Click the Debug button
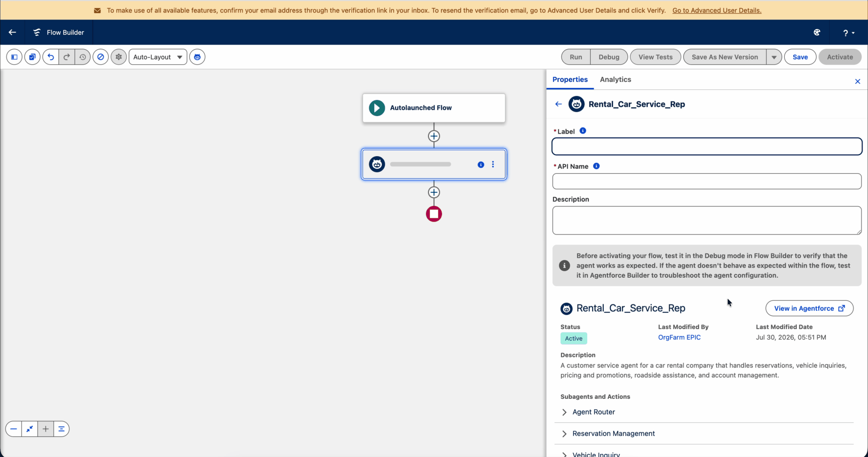The width and height of the screenshot is (868, 457). point(609,57)
